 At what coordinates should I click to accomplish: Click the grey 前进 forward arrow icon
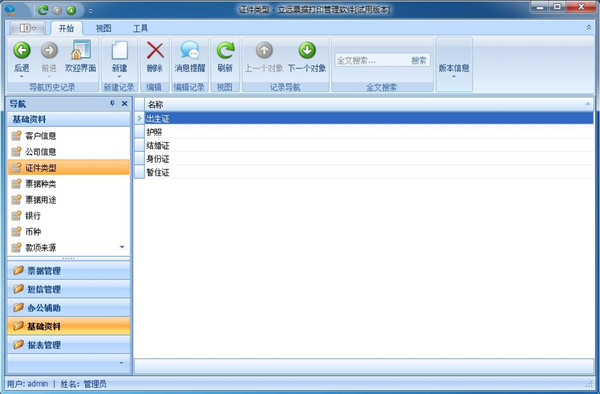(49, 50)
